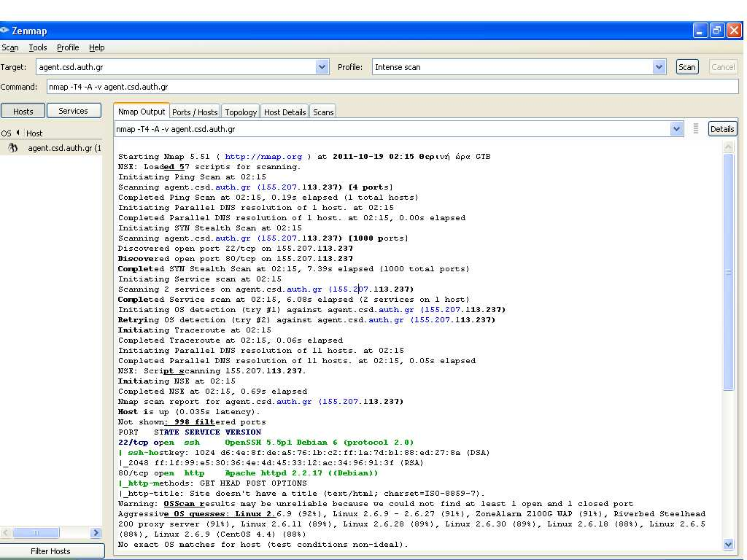Click in the Target input field

[176, 67]
